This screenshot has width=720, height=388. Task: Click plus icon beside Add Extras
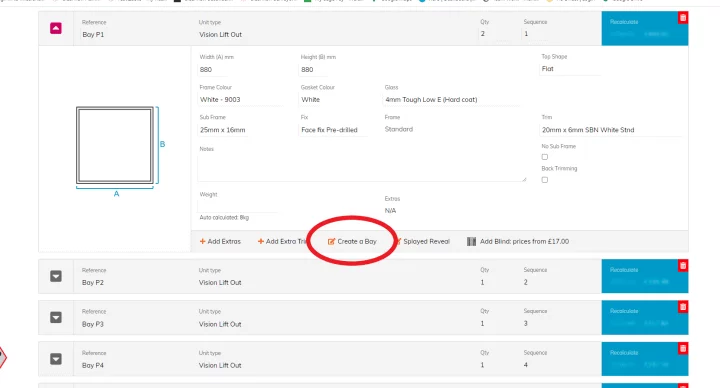coord(202,241)
